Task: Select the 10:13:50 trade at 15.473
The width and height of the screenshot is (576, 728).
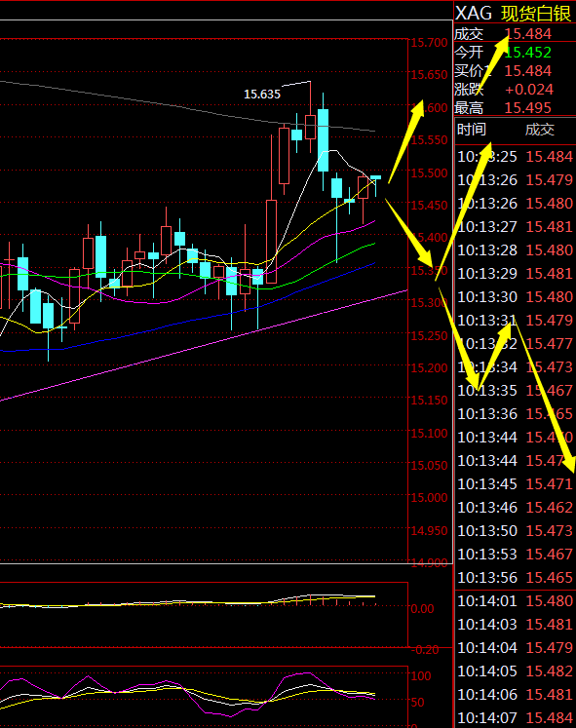Action: (516, 531)
